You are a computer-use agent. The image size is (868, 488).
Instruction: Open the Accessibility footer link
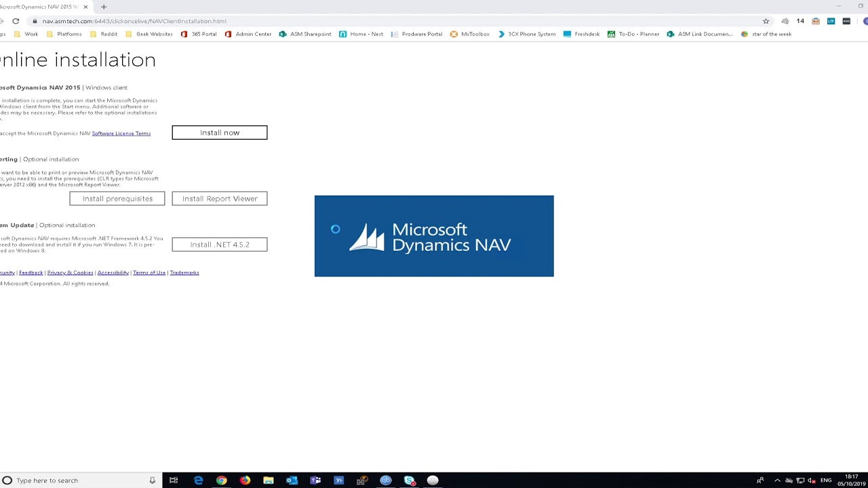pos(113,272)
